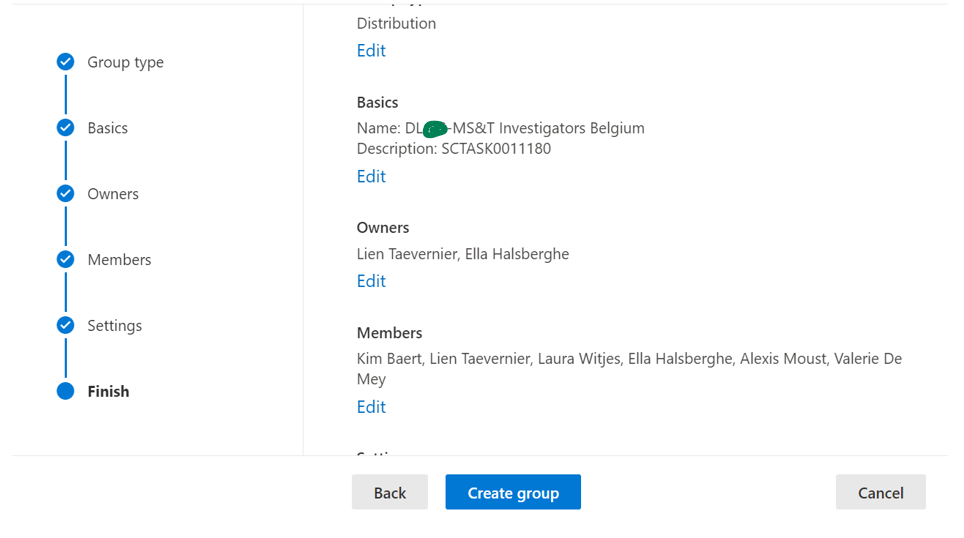Screen dimensions: 964x538
Task: Cancel the group creation wizard
Action: pos(880,493)
